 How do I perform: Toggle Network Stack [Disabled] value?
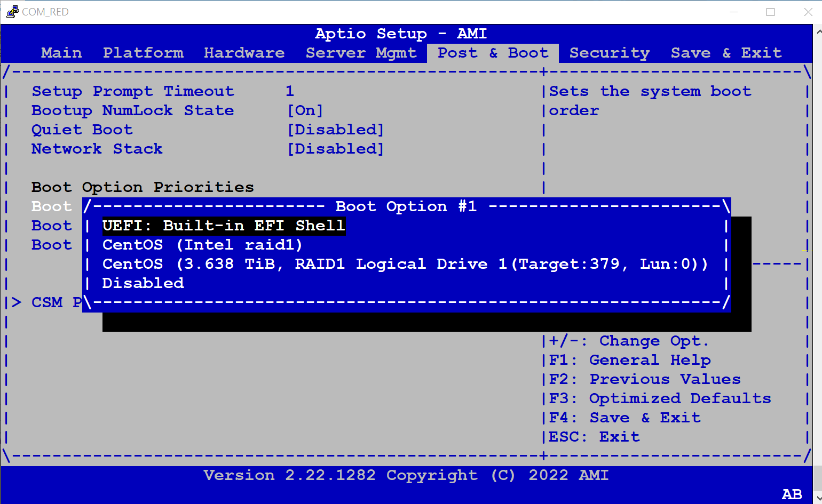coord(335,149)
